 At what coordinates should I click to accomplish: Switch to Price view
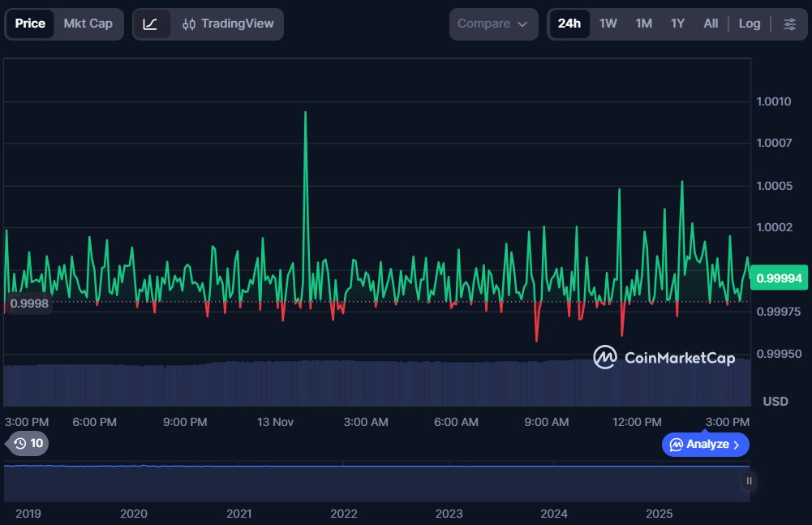coord(30,24)
